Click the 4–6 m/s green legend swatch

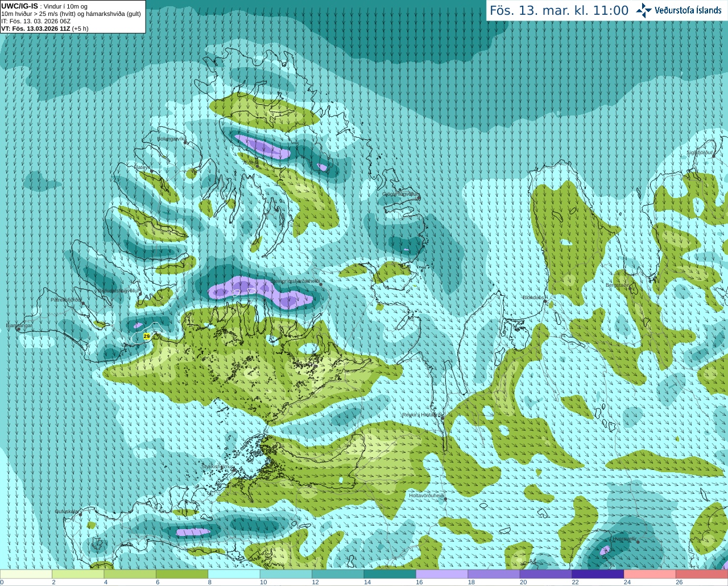click(x=130, y=574)
